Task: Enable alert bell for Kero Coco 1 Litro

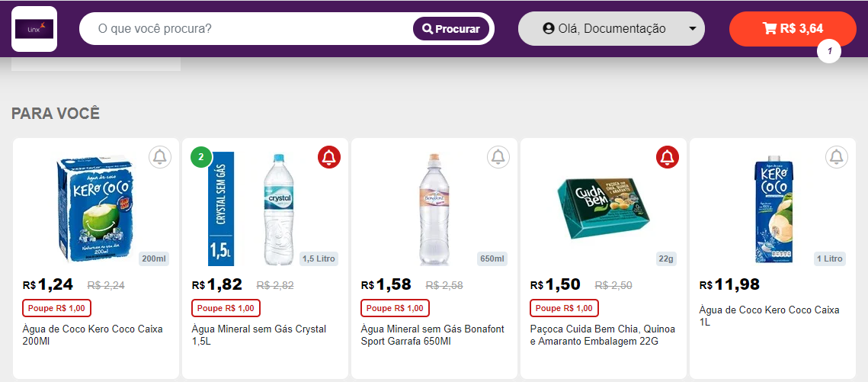Action: coord(837,157)
